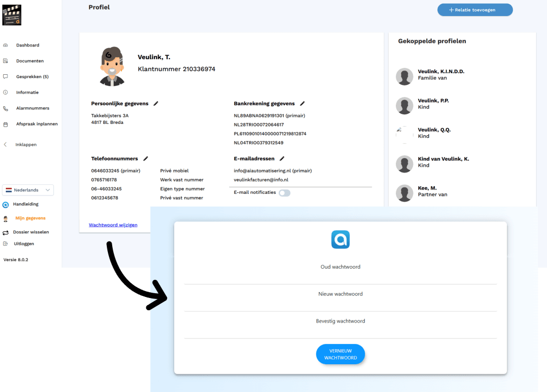Screen dimensions: 547x392
Task: Click pencil icon next to Telefoonnummers
Action: point(146,159)
